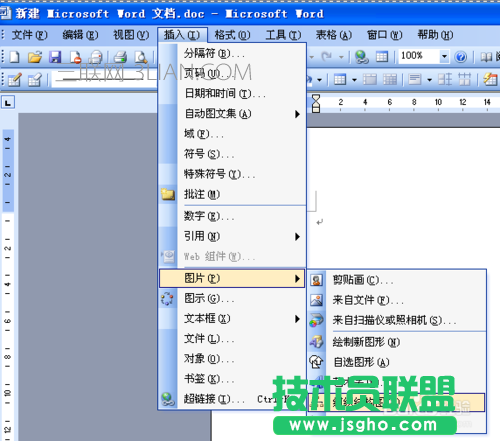Click the Split Cells icon
This screenshot has width=500, height=441.
390,80
